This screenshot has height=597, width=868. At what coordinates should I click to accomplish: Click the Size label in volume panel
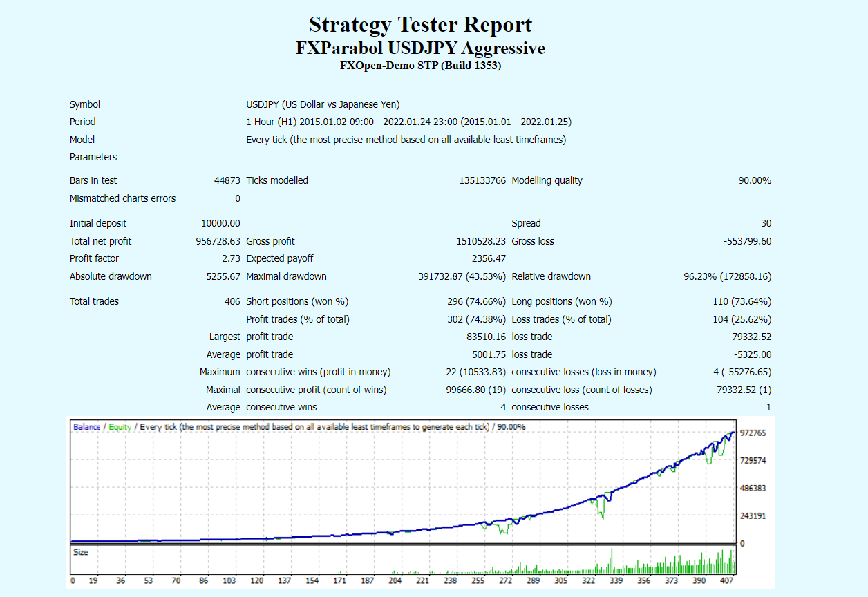click(x=81, y=553)
